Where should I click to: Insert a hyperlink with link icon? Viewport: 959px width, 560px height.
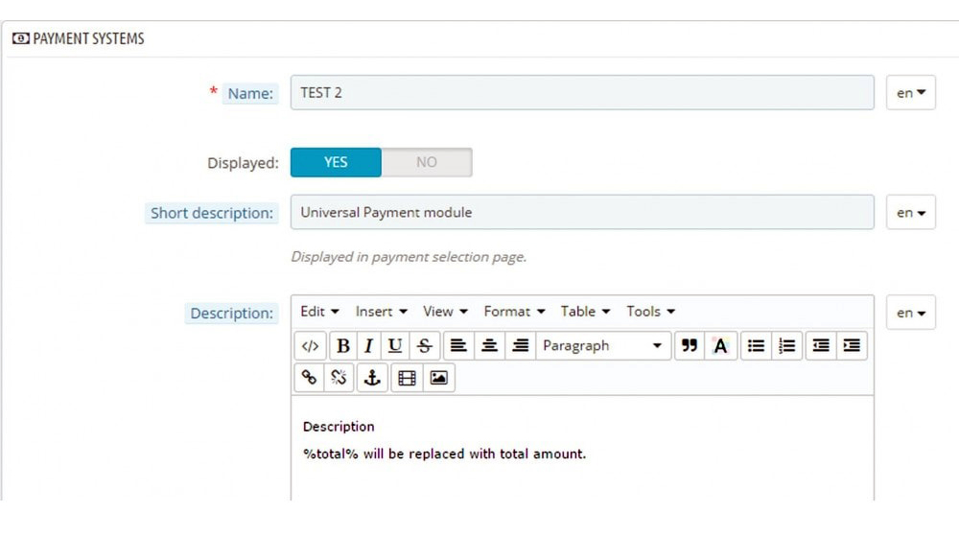[x=309, y=378]
